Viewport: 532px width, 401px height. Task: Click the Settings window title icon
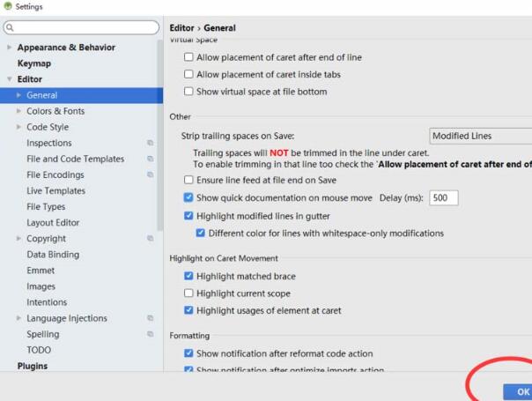click(x=7, y=7)
